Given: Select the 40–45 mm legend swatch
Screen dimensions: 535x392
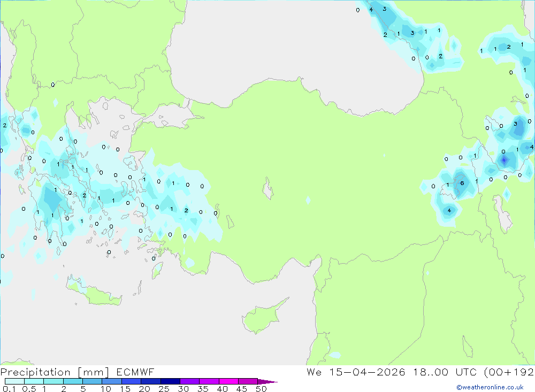Looking at the screenshot, I should point(228,381).
